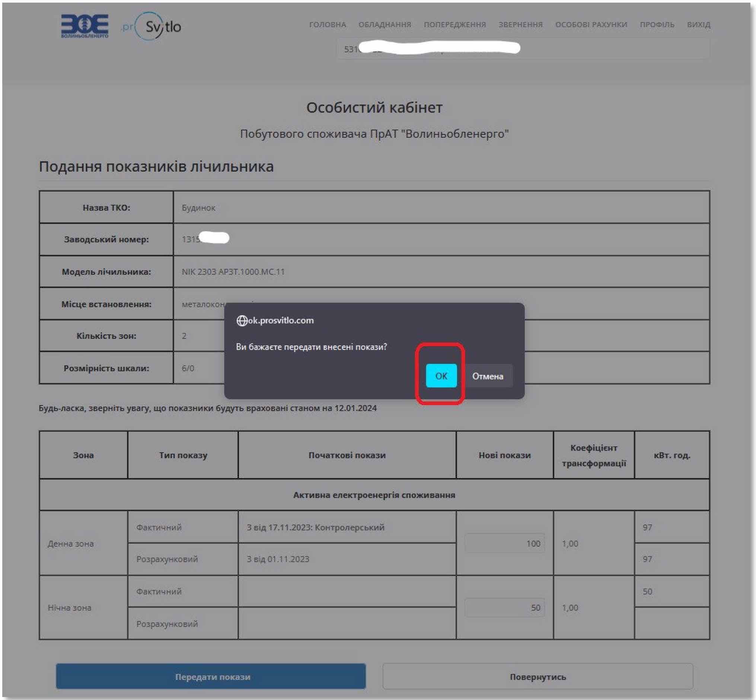Click the Повернутись button
The height and width of the screenshot is (700, 756).
538,677
